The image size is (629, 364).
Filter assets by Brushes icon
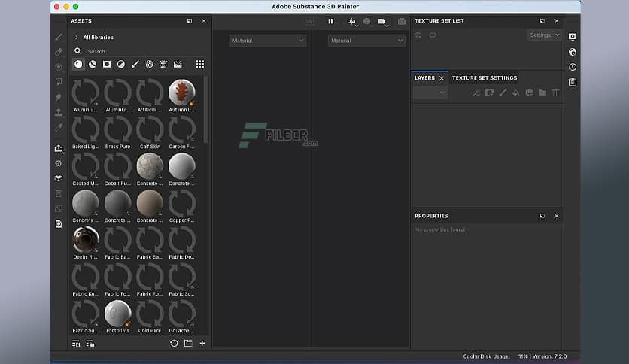point(135,64)
